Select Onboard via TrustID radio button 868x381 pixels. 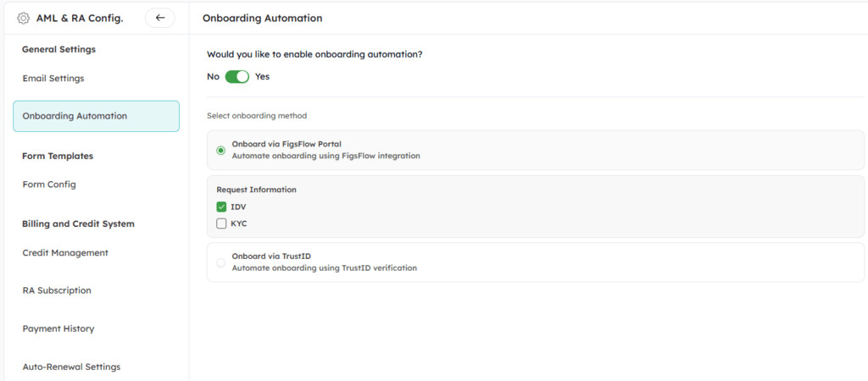click(221, 262)
